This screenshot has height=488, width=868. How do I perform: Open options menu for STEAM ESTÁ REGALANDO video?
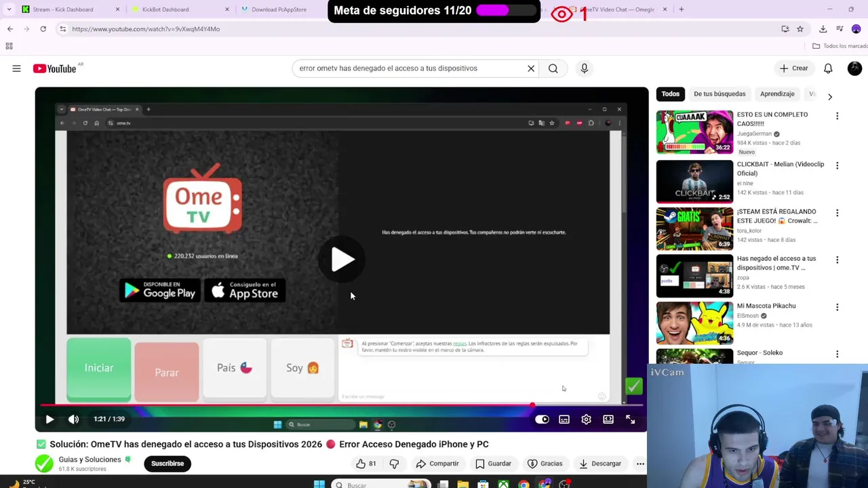click(x=837, y=213)
